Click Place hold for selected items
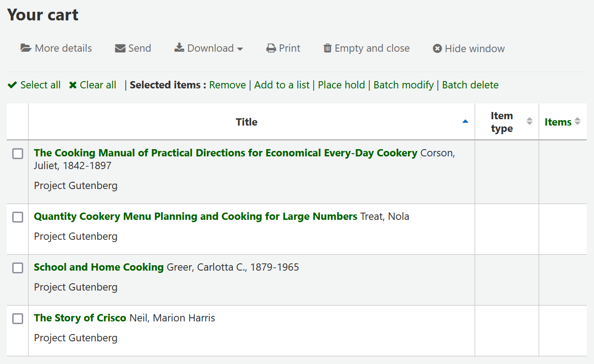The width and height of the screenshot is (594, 364). [341, 85]
